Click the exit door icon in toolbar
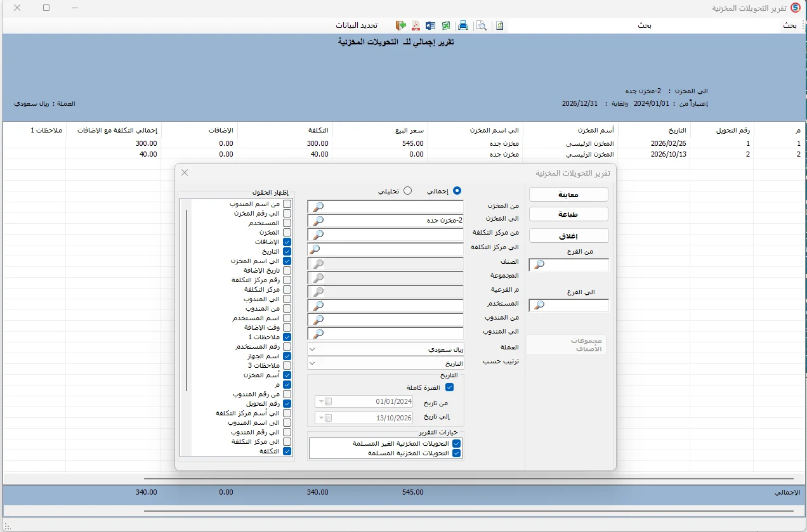The width and height of the screenshot is (807, 532). (x=400, y=25)
